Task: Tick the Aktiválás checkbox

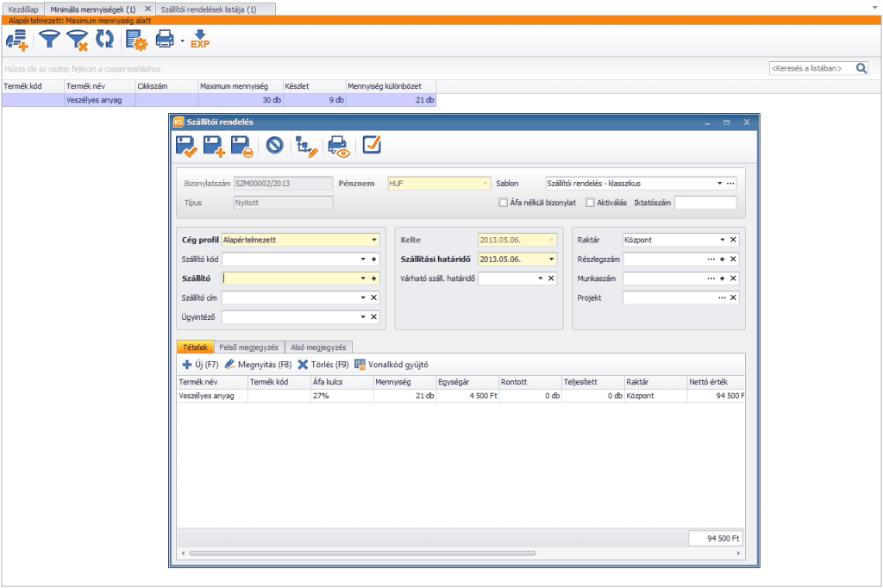Action: point(590,203)
